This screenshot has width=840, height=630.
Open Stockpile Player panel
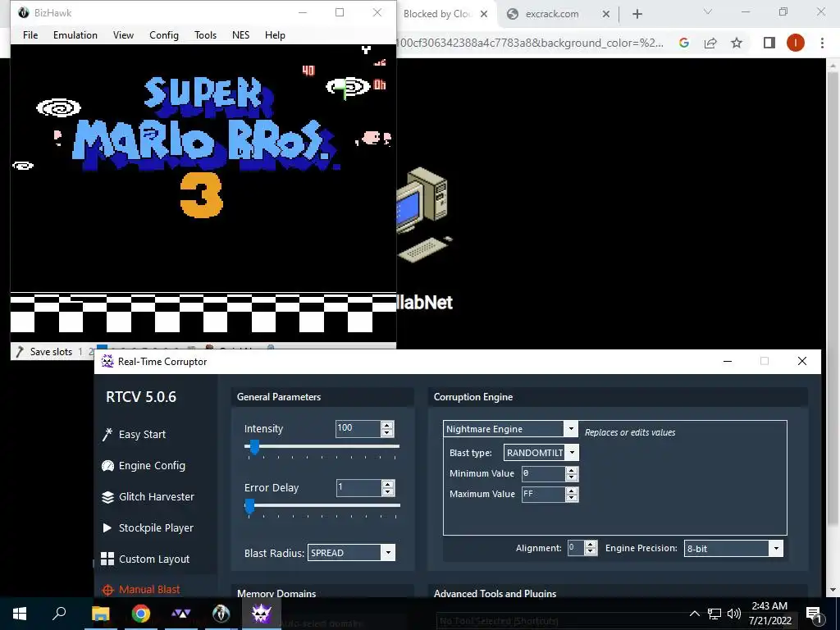(156, 527)
